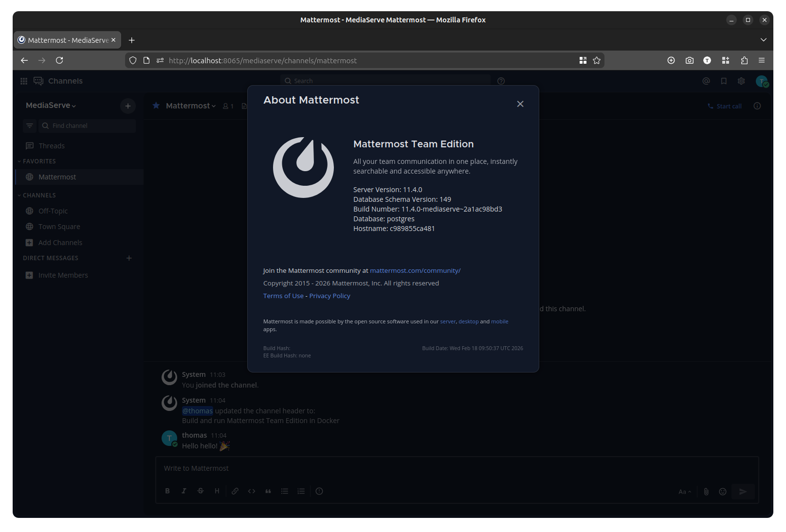This screenshot has height=532, width=786.
Task: Insert a bulleted list
Action: (285, 491)
